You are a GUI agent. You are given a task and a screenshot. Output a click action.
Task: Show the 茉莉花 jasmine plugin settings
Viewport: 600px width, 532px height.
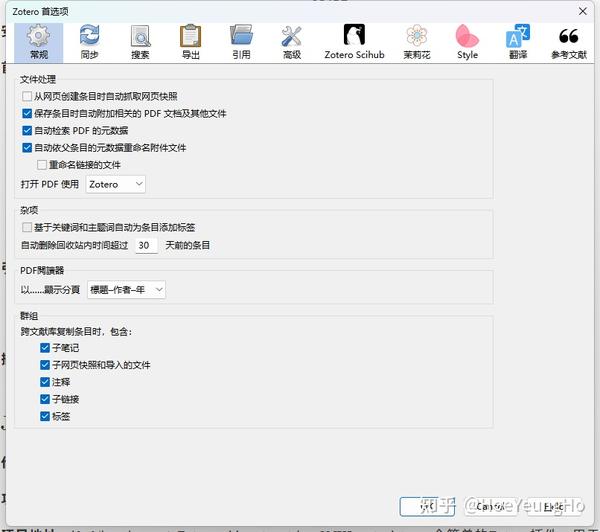pos(417,42)
